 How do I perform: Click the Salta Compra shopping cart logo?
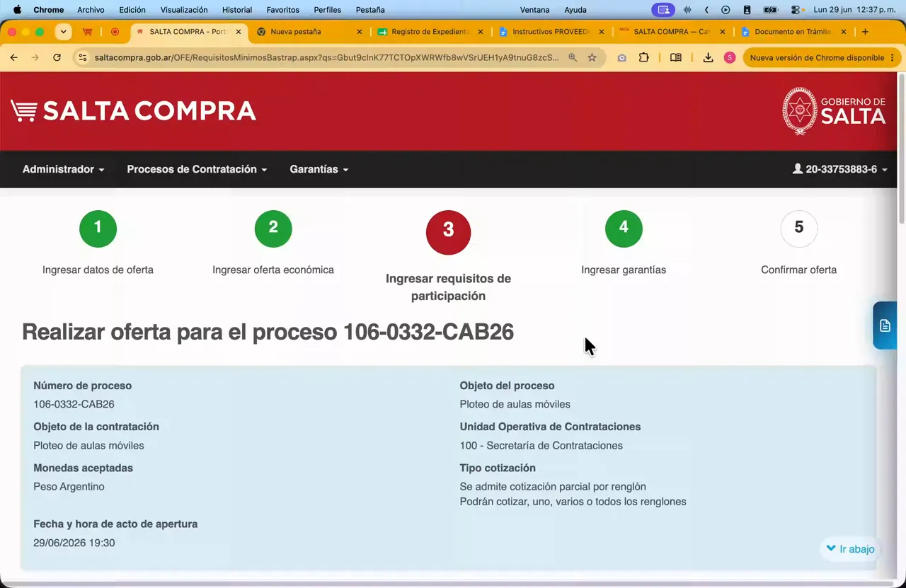[x=133, y=111]
